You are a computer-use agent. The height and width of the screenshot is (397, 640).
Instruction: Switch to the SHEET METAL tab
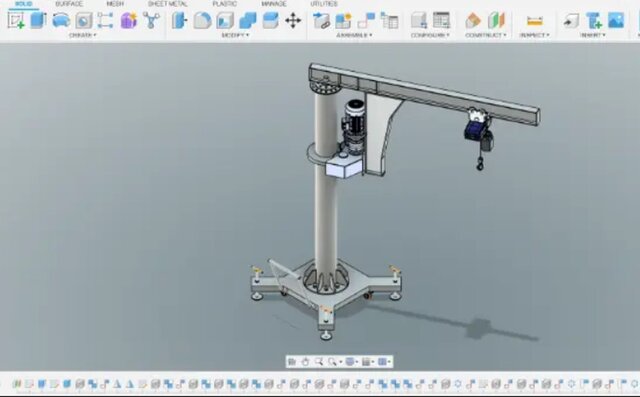[168, 4]
